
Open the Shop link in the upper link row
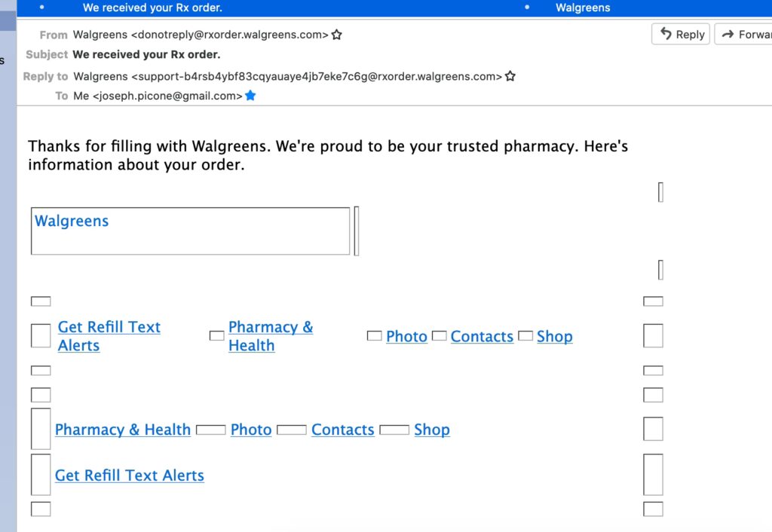pos(554,337)
